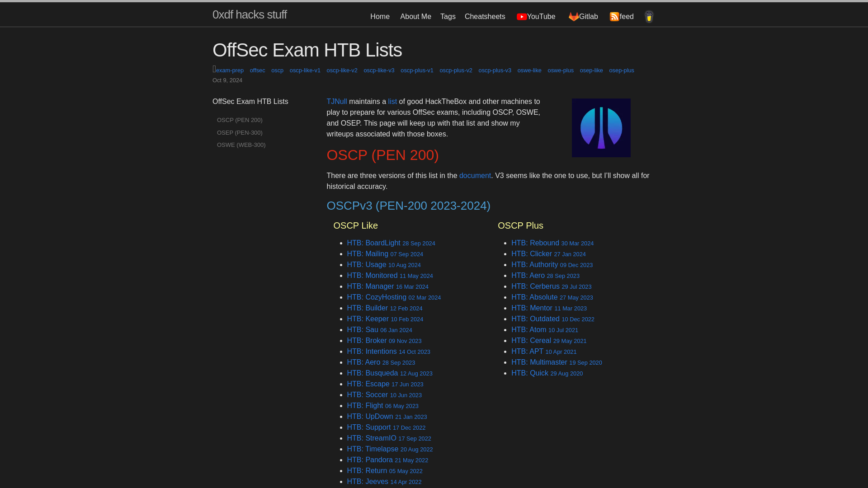
Task: Select the osep-plus tag
Action: coord(622,70)
